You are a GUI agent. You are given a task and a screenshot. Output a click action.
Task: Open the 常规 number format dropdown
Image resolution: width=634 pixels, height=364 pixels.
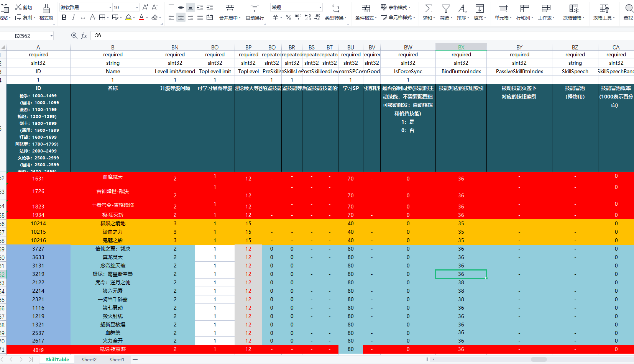(320, 7)
